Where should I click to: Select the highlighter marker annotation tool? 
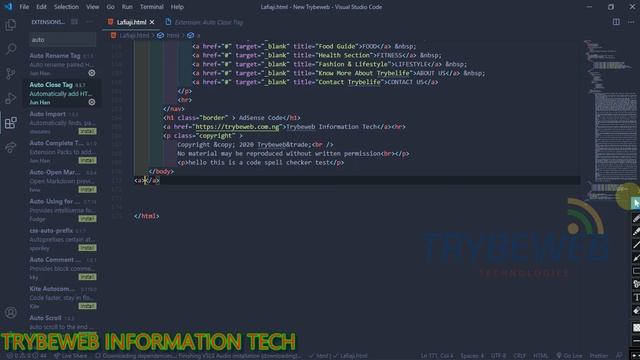point(636,231)
